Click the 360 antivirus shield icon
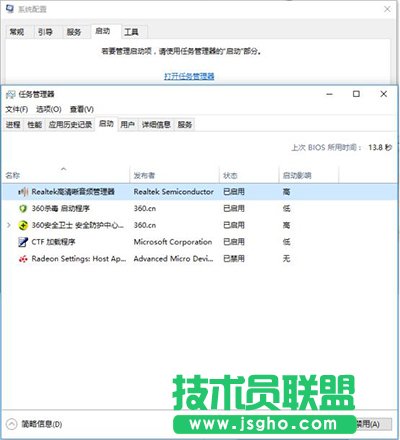The height and width of the screenshot is (440, 400). tap(23, 209)
